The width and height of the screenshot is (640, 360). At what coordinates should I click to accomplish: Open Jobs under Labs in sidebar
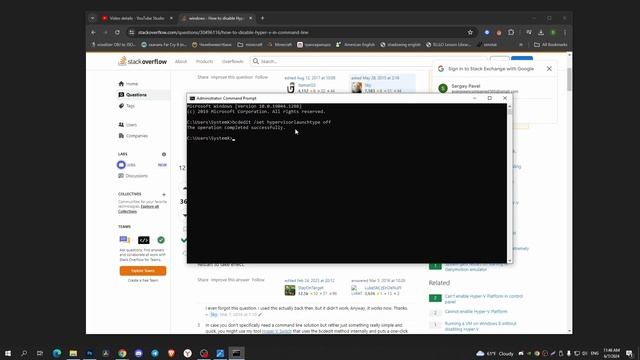127,165
